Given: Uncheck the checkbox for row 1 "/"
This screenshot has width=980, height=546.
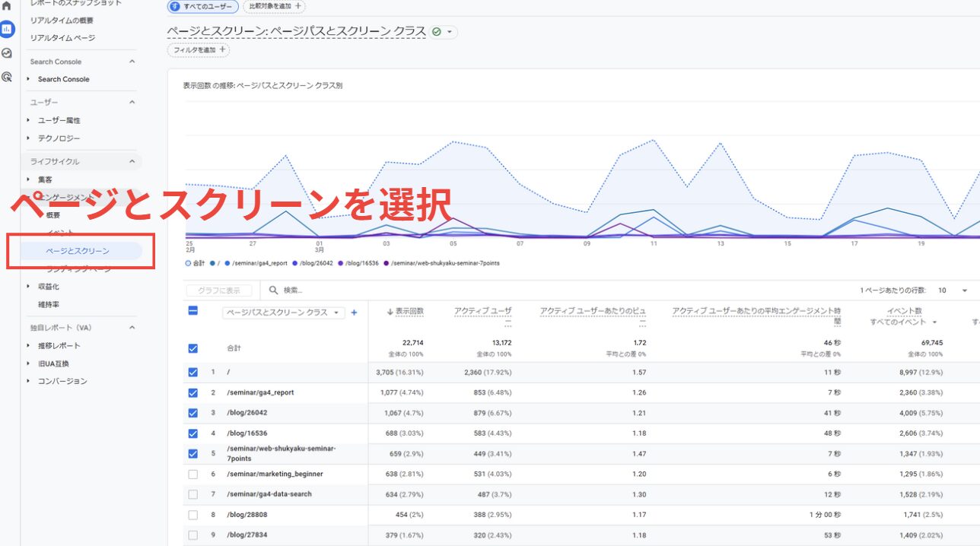Looking at the screenshot, I should pyautogui.click(x=192, y=373).
